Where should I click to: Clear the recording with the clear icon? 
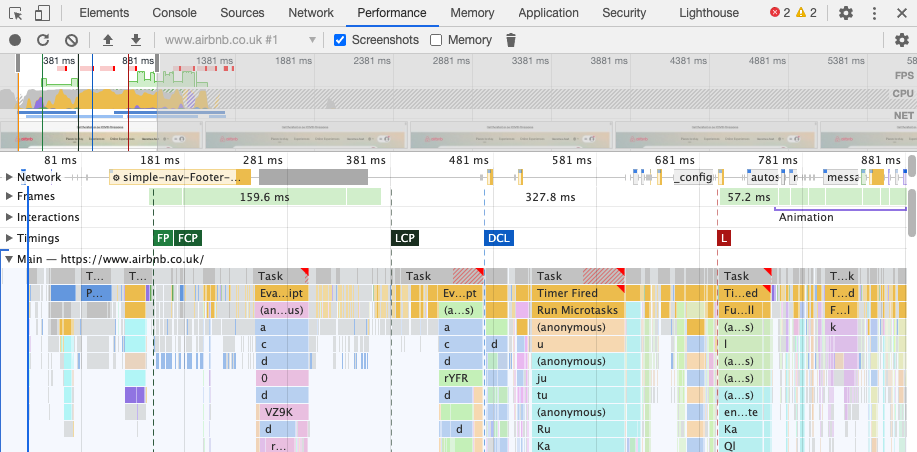(71, 40)
